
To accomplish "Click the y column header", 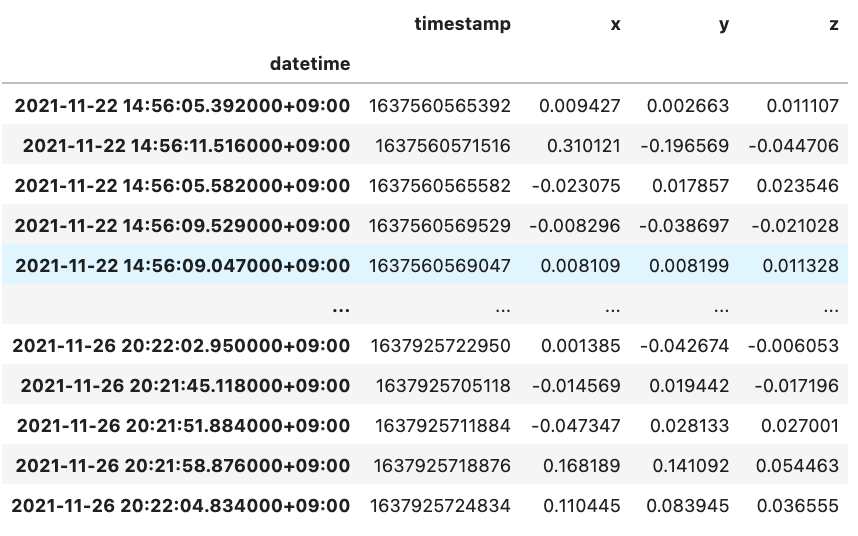I will tap(724, 25).
